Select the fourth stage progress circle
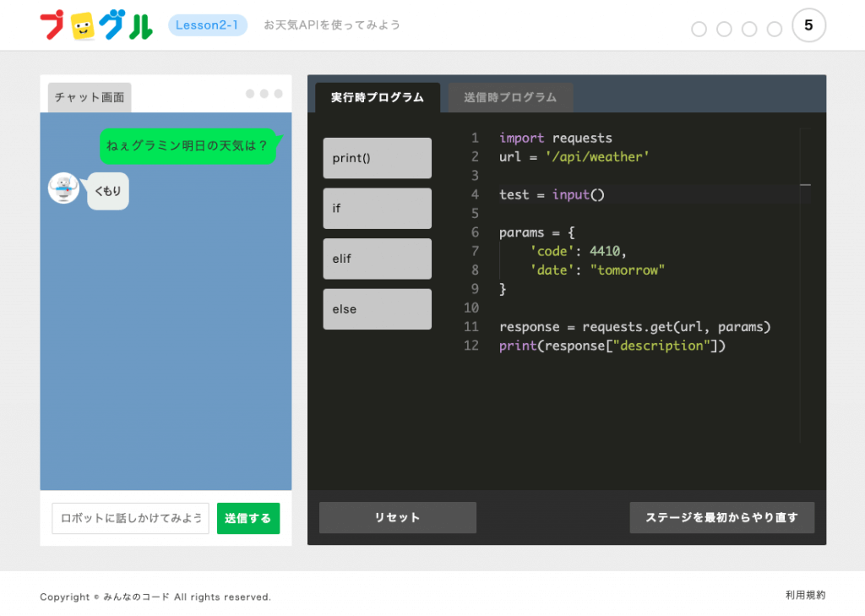The height and width of the screenshot is (616, 865). [x=775, y=30]
